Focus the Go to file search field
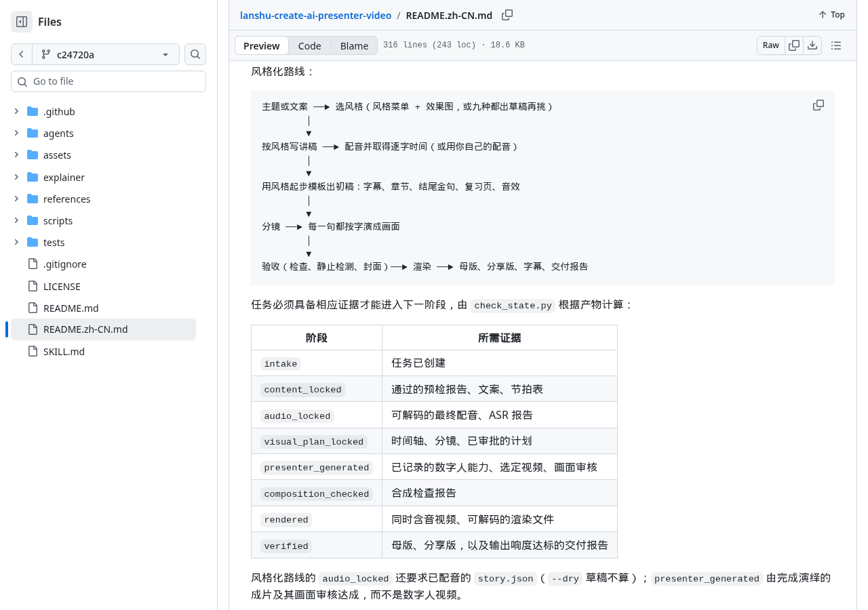Image resolution: width=868 pixels, height=610 pixels. (108, 81)
